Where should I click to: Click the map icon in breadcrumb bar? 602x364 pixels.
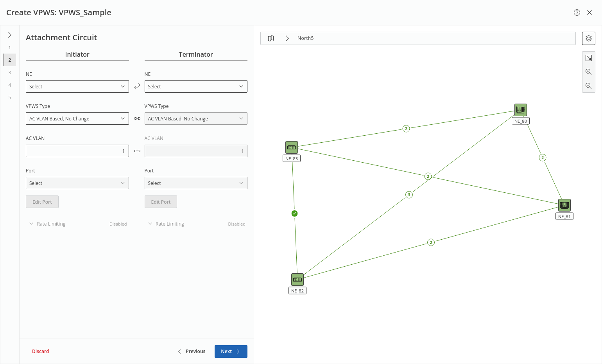pos(271,38)
